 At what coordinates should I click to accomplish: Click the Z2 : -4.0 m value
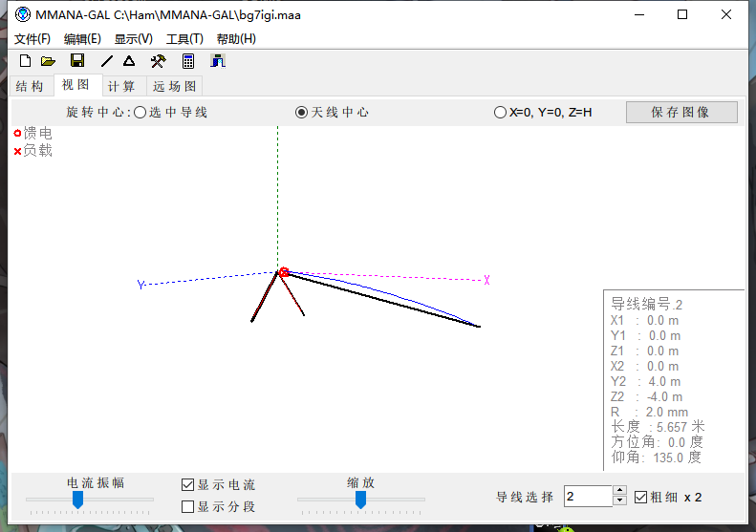[646, 397]
